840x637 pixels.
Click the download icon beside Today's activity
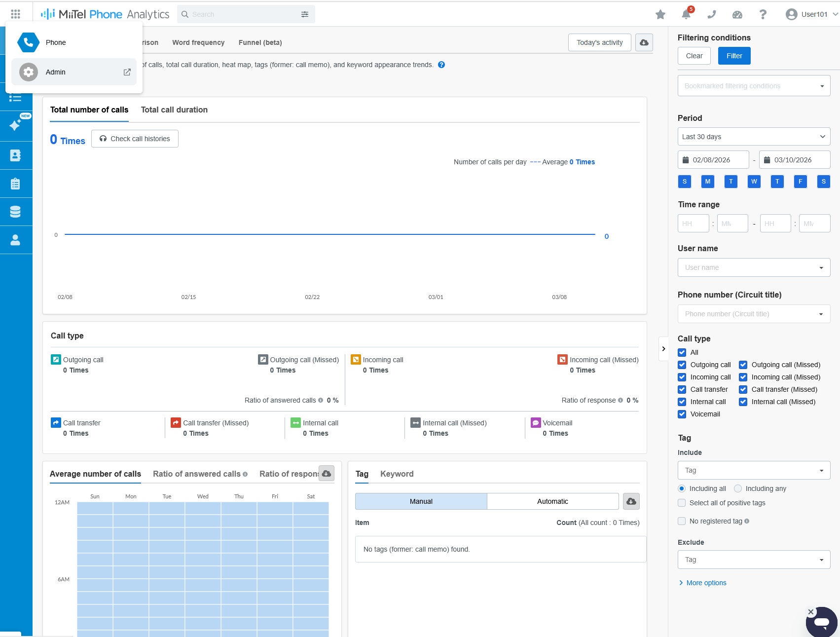pos(644,42)
